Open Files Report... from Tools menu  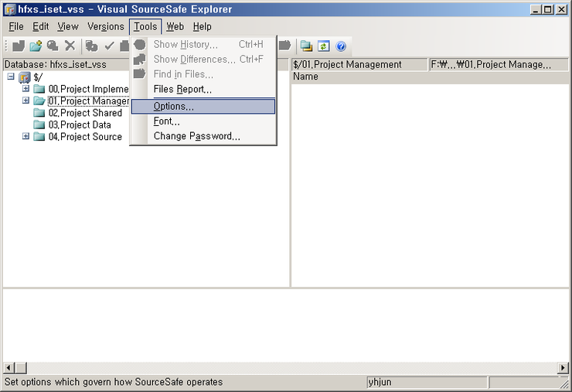point(182,90)
